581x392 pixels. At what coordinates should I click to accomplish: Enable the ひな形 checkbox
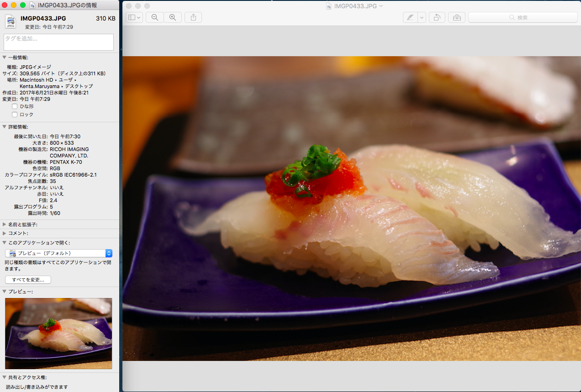click(x=15, y=106)
